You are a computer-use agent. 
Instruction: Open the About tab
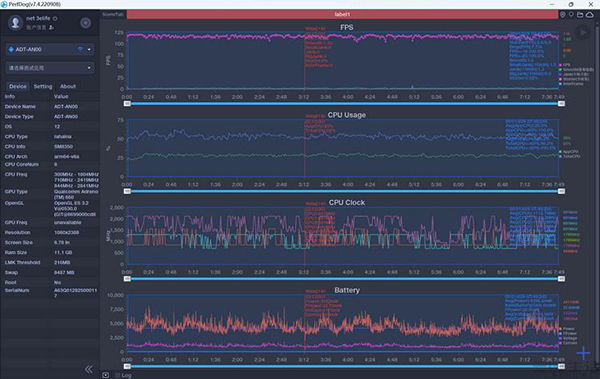(68, 86)
